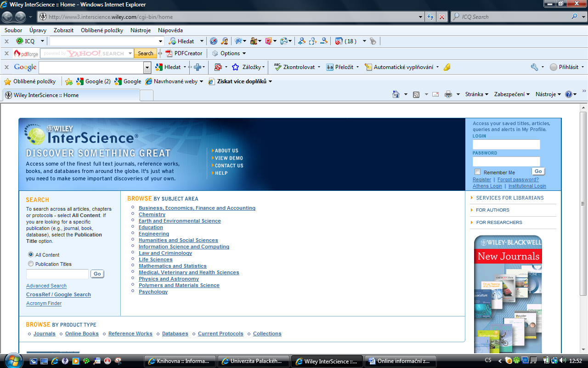Click the Print icon in command bar
588x368 pixels.
coord(448,94)
